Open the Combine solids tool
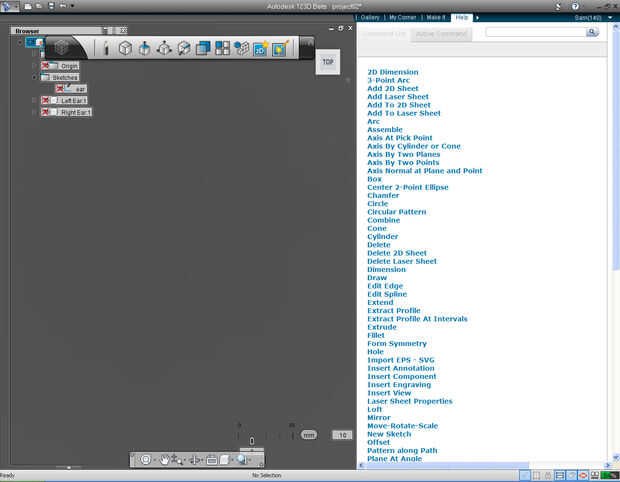The width and height of the screenshot is (620, 482). click(203, 48)
